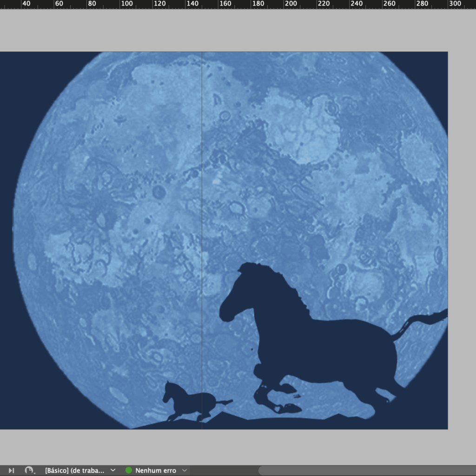This screenshot has width=476, height=476.
Task: Click the "Nenhum erro" preflight status text
Action: tap(156, 470)
